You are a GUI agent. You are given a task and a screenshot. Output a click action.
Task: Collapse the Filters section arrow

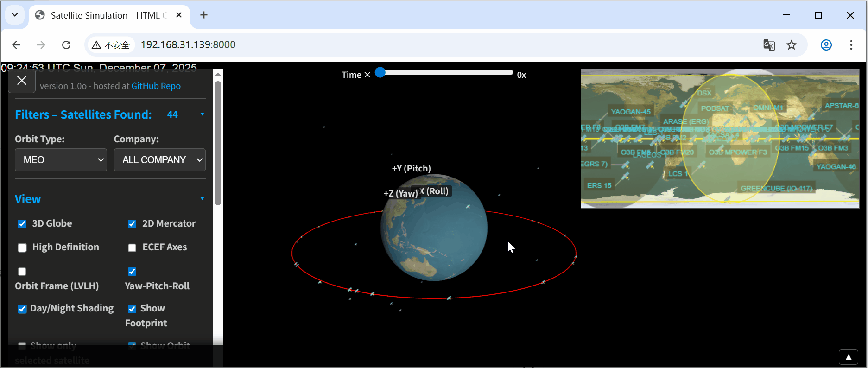(x=202, y=114)
